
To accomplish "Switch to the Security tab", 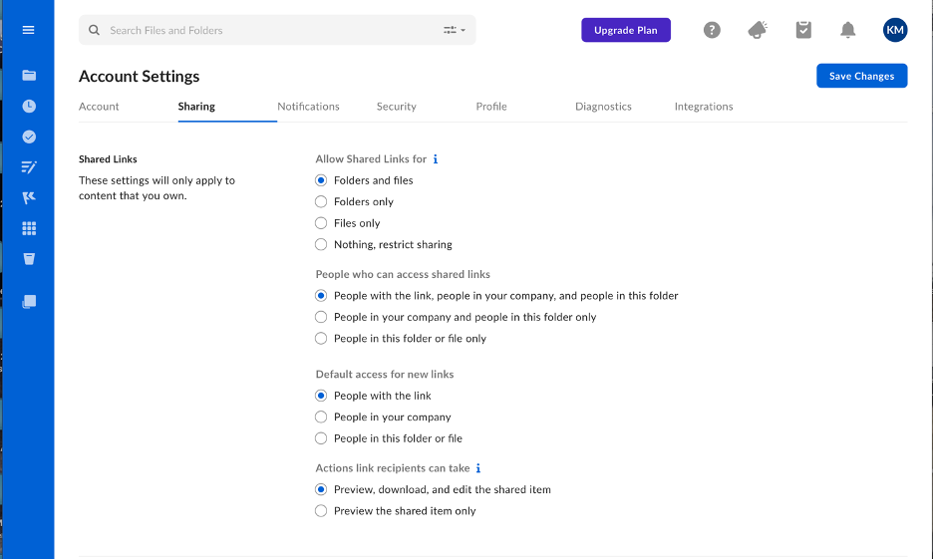I will click(396, 107).
